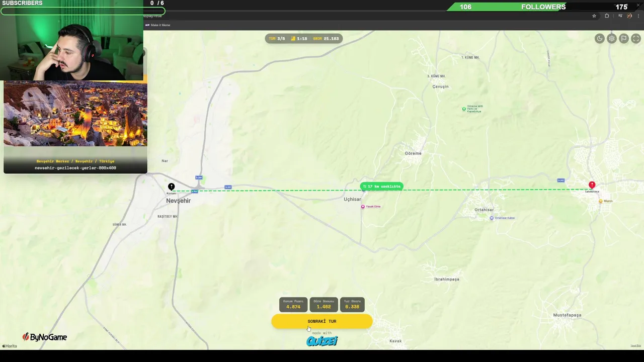Click the SKOR 21.183 total score
Image resolution: width=644 pixels, height=362 pixels.
[x=326, y=39]
